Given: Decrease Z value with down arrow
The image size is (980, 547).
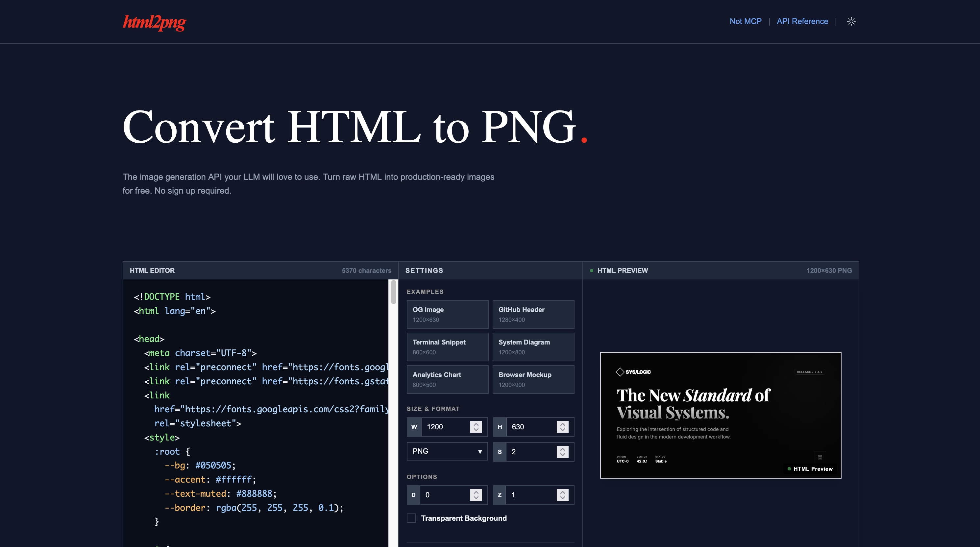Looking at the screenshot, I should [x=562, y=498].
